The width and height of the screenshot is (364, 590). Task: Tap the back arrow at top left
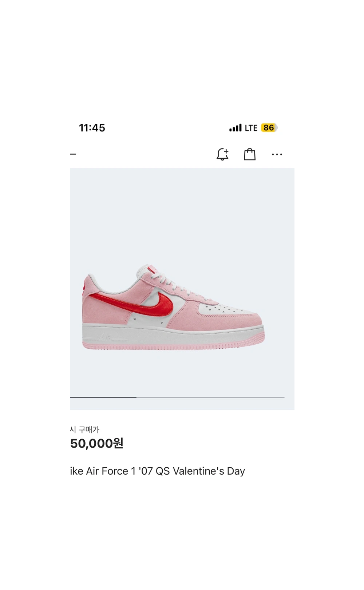tap(73, 154)
